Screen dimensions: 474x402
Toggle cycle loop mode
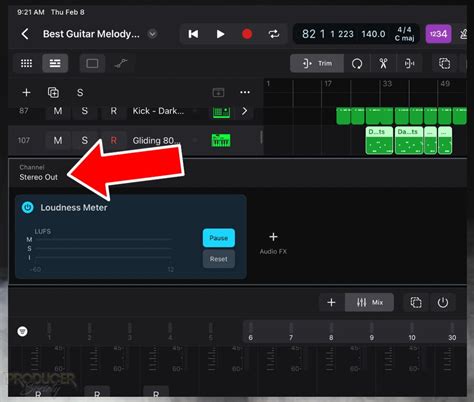pyautogui.click(x=274, y=34)
